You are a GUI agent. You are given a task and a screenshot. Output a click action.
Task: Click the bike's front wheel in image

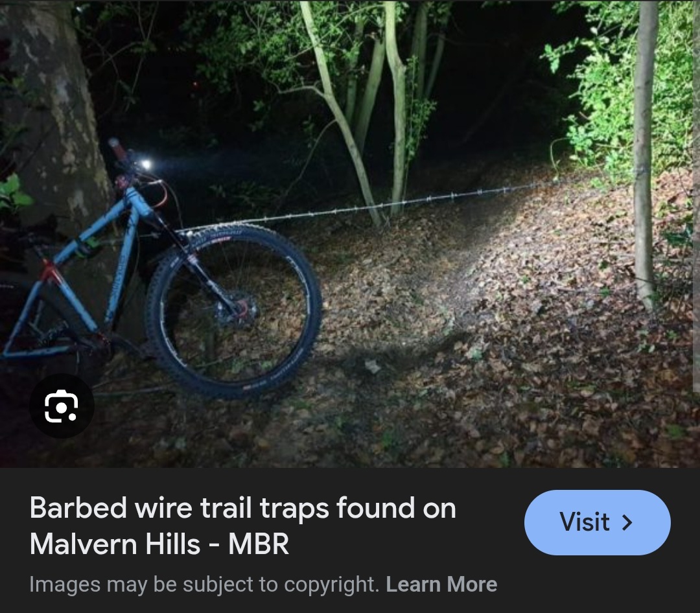point(235,311)
